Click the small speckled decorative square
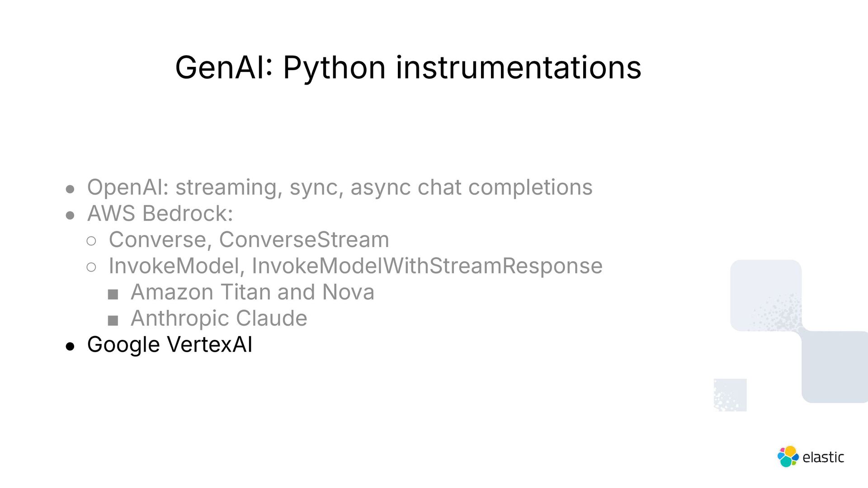 point(730,395)
